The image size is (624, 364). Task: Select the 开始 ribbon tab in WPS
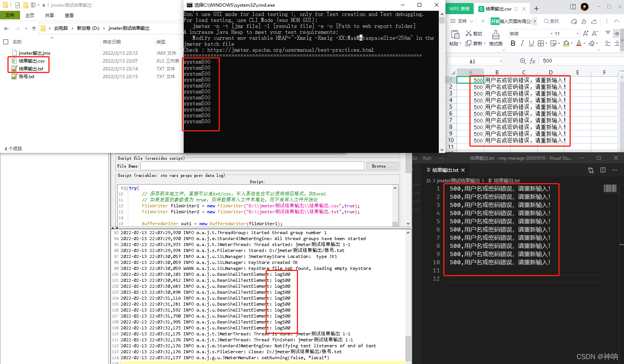pos(495,21)
